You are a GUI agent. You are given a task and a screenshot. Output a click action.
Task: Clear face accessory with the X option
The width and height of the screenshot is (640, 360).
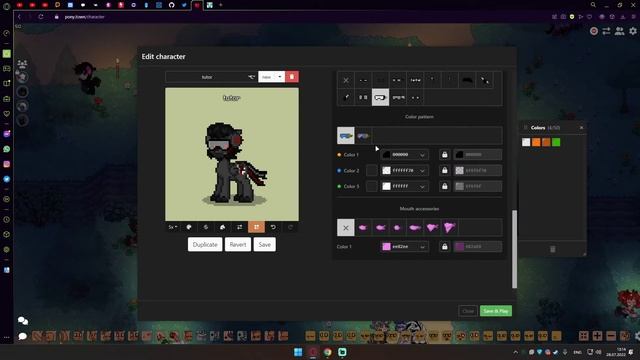pos(346,80)
